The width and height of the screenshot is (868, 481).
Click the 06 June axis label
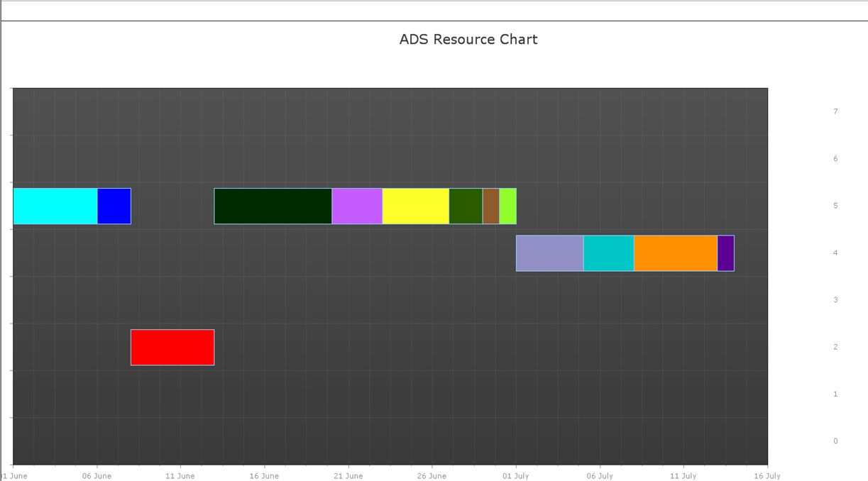97,476
